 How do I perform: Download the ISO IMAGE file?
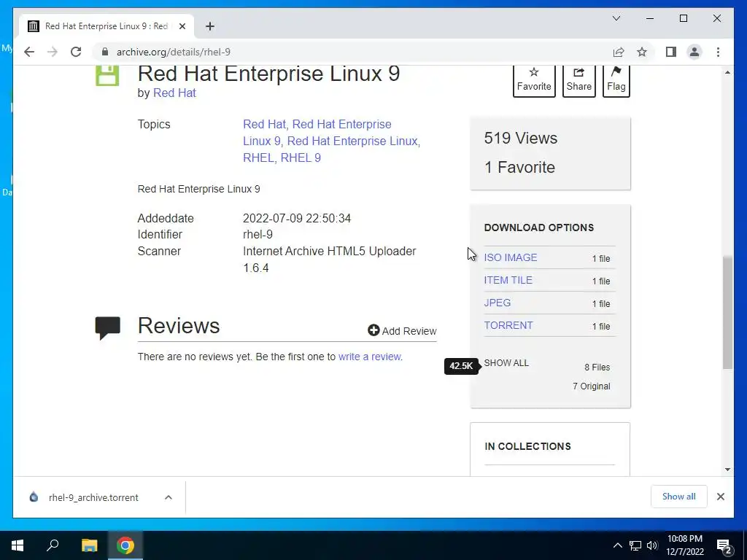coord(510,257)
